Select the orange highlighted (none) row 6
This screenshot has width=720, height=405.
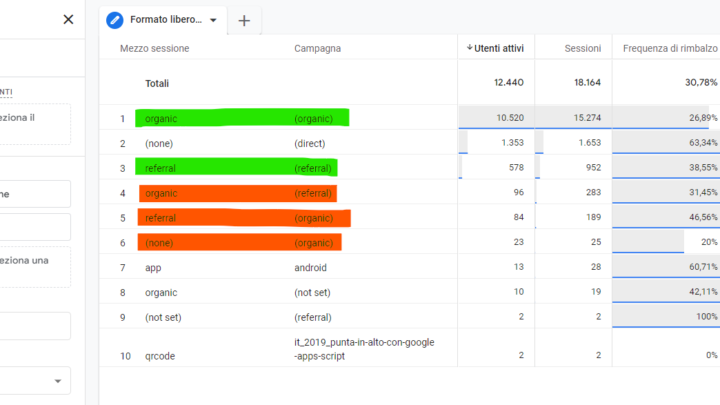[x=160, y=242]
